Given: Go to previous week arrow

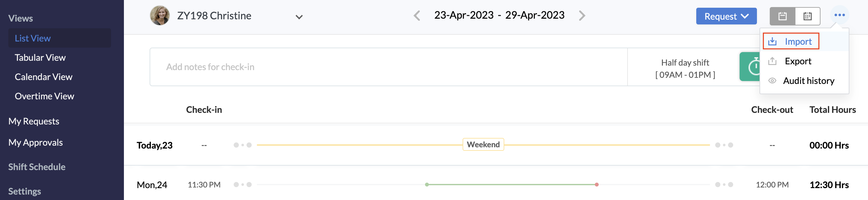Looking at the screenshot, I should tap(417, 15).
